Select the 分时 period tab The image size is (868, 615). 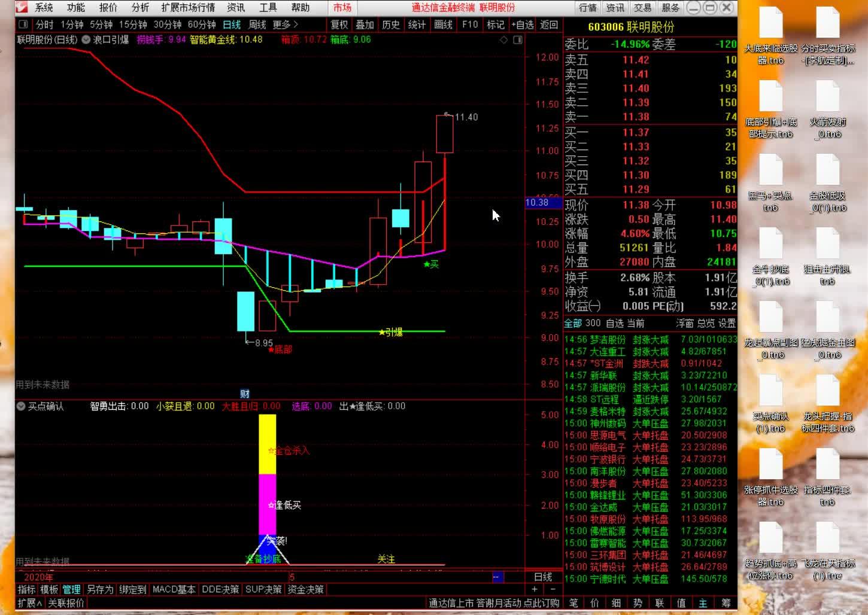tap(45, 25)
